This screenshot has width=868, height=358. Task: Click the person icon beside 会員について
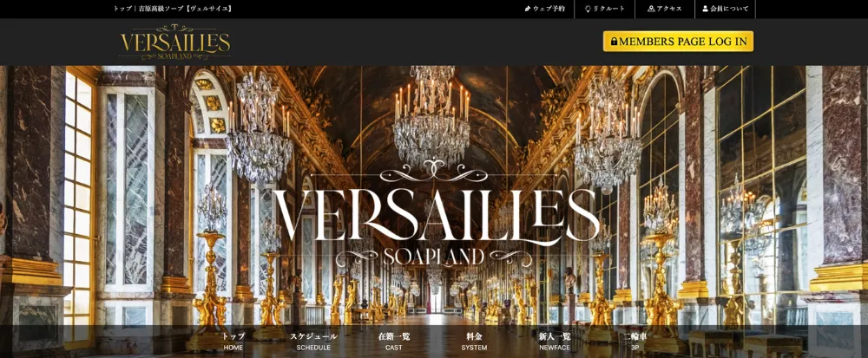click(x=705, y=9)
